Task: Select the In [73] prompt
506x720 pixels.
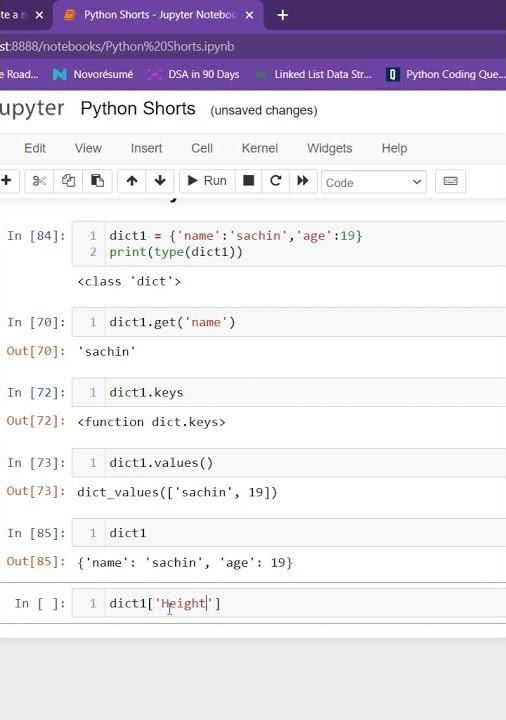Action: point(36,463)
